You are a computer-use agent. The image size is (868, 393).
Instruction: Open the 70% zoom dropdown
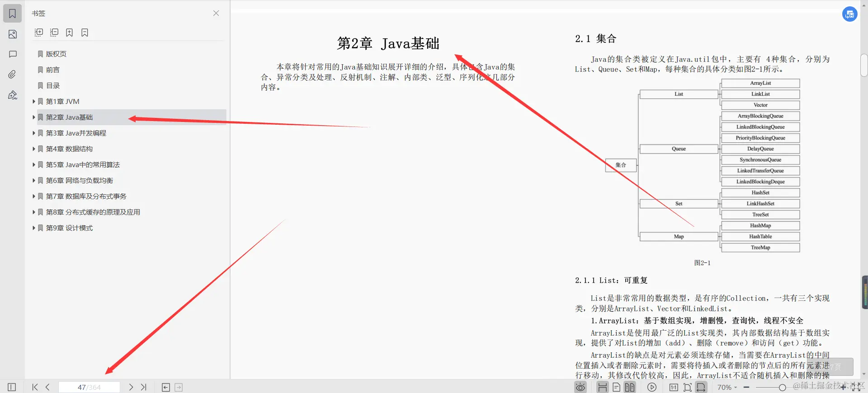click(727, 387)
